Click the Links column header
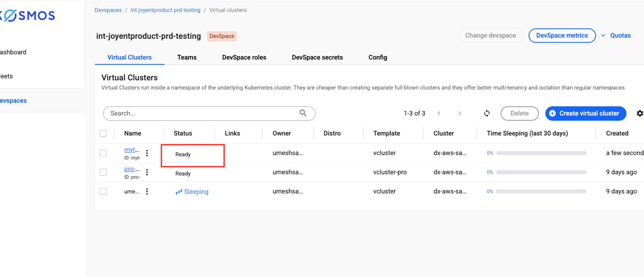The height and width of the screenshot is (277, 644). pos(233,134)
